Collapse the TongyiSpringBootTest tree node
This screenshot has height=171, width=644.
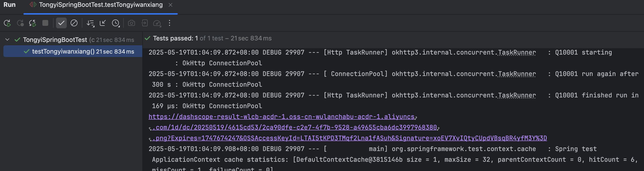pos(7,39)
